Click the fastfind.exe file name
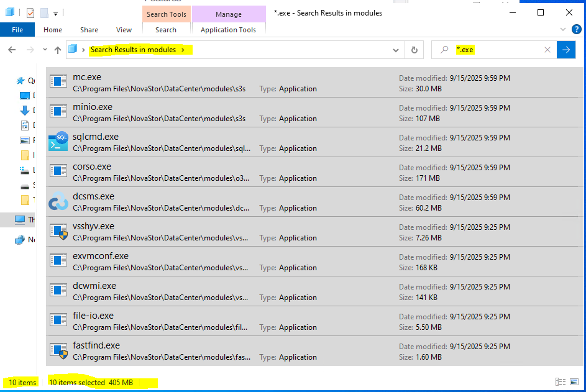This screenshot has width=586, height=392. click(96, 345)
